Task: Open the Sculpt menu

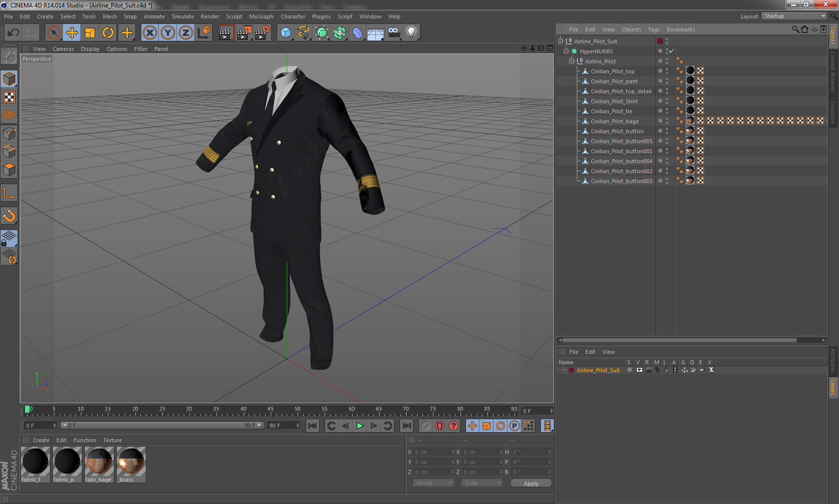Action: point(234,16)
